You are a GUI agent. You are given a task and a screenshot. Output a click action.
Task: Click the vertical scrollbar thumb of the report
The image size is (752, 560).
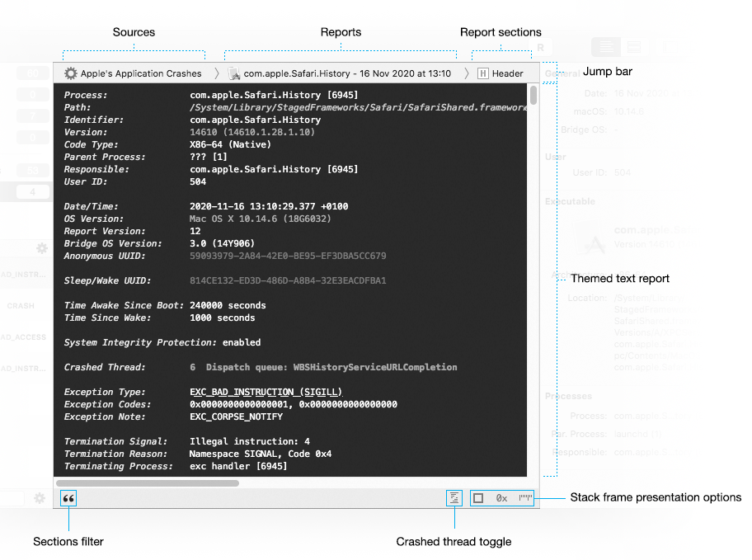coord(533,95)
